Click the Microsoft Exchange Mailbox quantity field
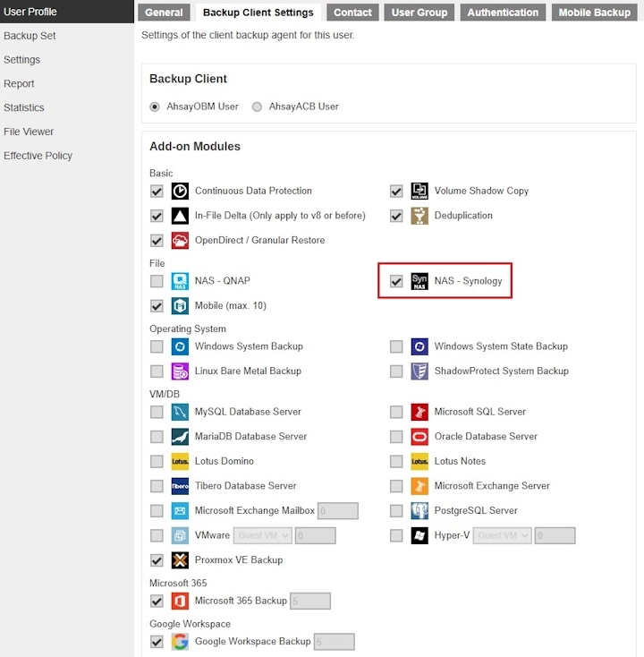The image size is (644, 657). click(338, 511)
